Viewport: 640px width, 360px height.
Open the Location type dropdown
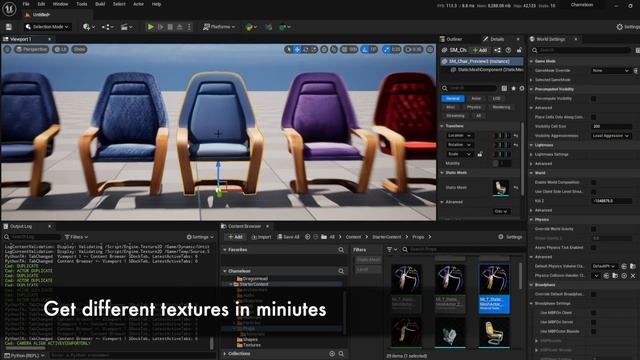(459, 136)
